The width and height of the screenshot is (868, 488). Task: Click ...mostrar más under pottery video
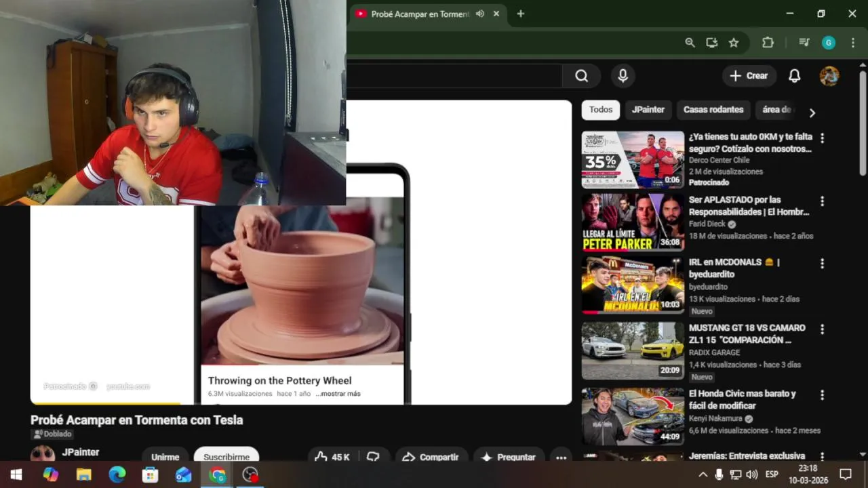click(338, 394)
